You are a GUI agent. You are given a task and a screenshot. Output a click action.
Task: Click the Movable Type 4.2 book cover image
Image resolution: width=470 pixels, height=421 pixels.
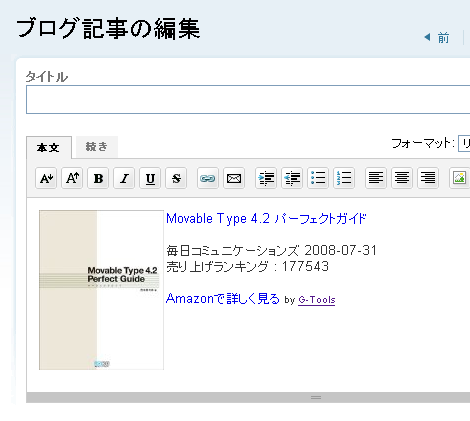pos(101,290)
